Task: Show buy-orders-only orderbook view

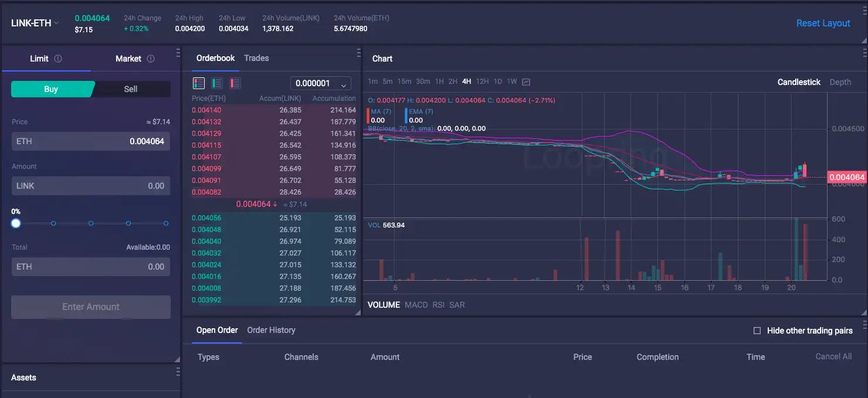Action: [217, 83]
